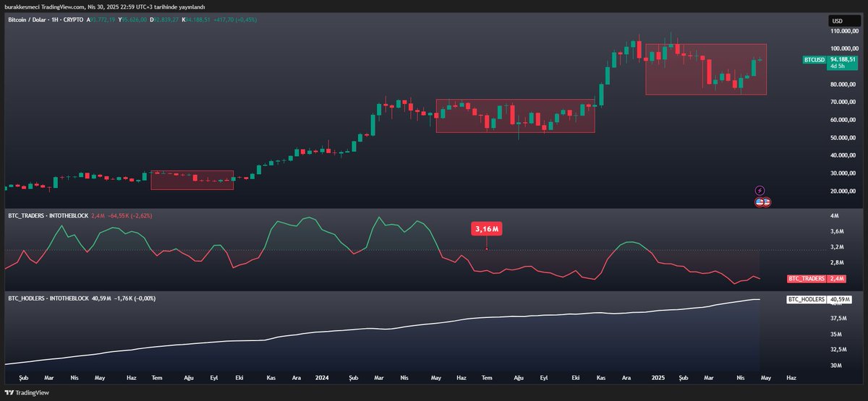
Task: Click the BTCUSD symbol price tag
Action: (x=815, y=60)
